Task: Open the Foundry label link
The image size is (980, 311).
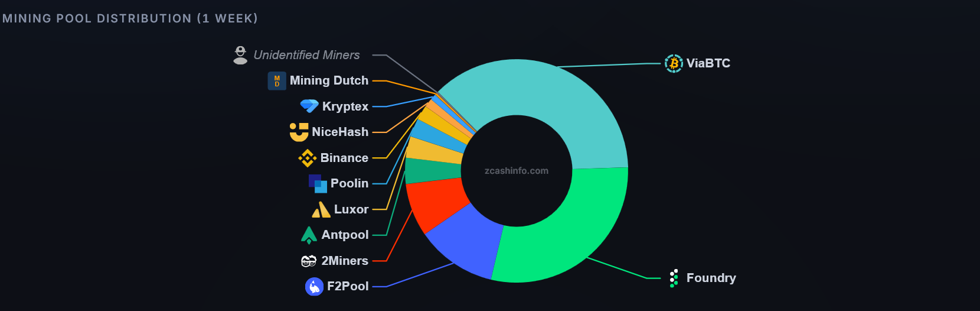Action: tap(711, 278)
